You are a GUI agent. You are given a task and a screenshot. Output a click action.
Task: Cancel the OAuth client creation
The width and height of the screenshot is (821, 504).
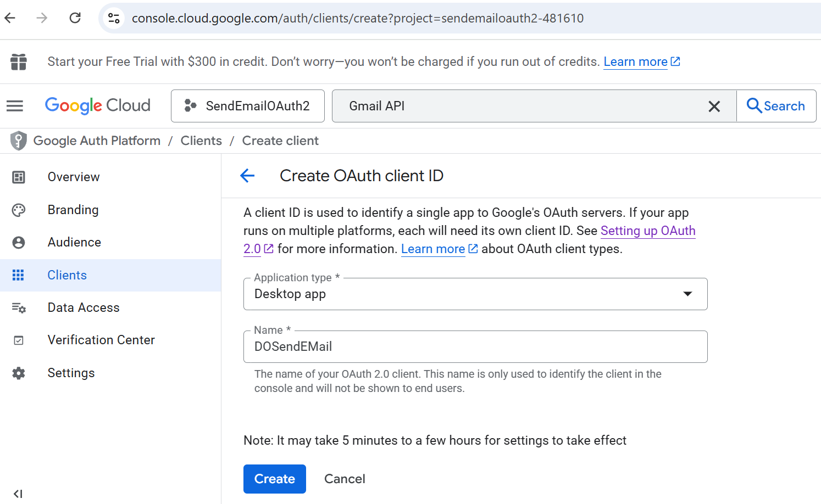point(345,479)
